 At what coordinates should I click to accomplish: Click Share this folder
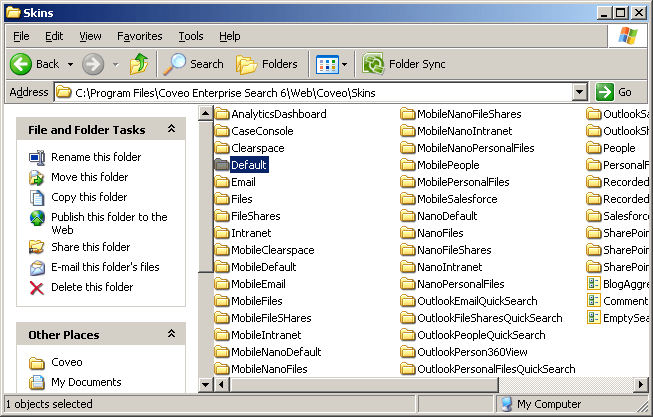91,247
